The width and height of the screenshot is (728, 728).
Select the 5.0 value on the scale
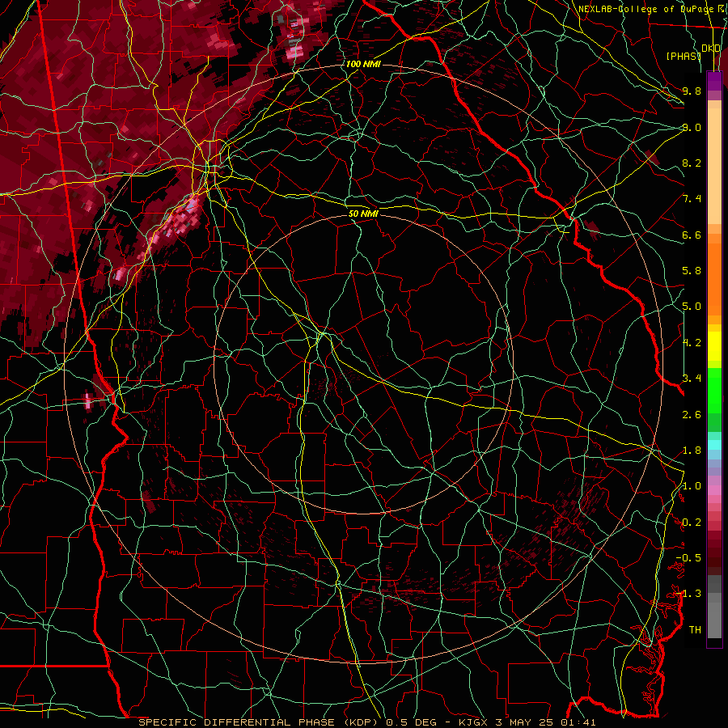click(x=692, y=307)
